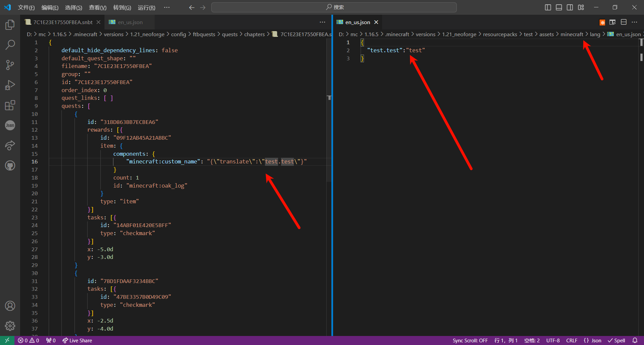The image size is (644, 345).
Task: Go back in navigation history
Action: click(x=192, y=7)
